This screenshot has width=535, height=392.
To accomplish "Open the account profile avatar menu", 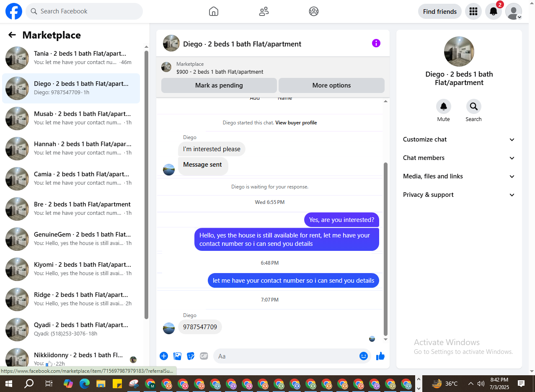I will (x=514, y=11).
